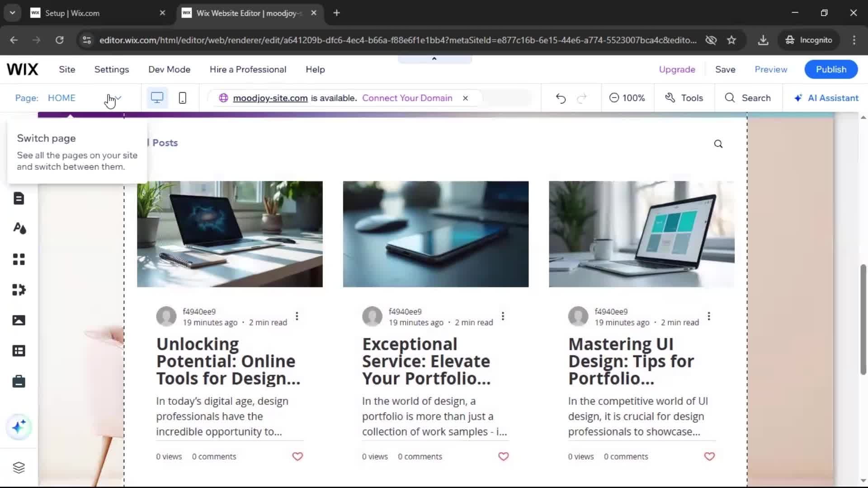
Task: Open the Help menu
Action: (x=315, y=69)
